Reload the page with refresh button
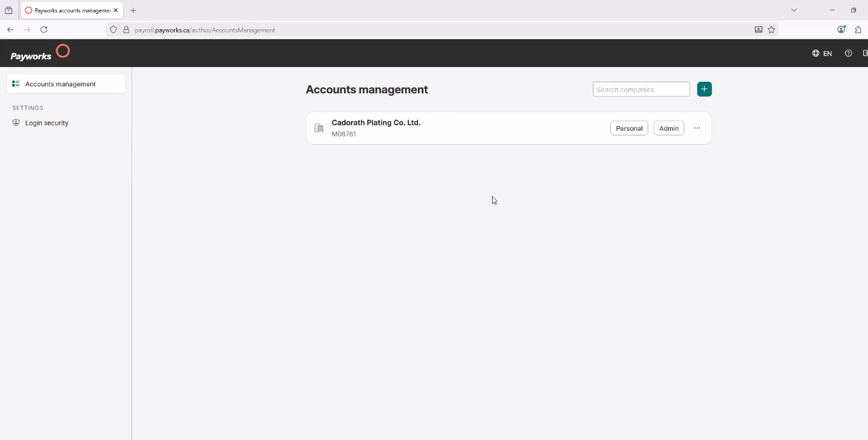Image resolution: width=868 pixels, height=440 pixels. 44,30
